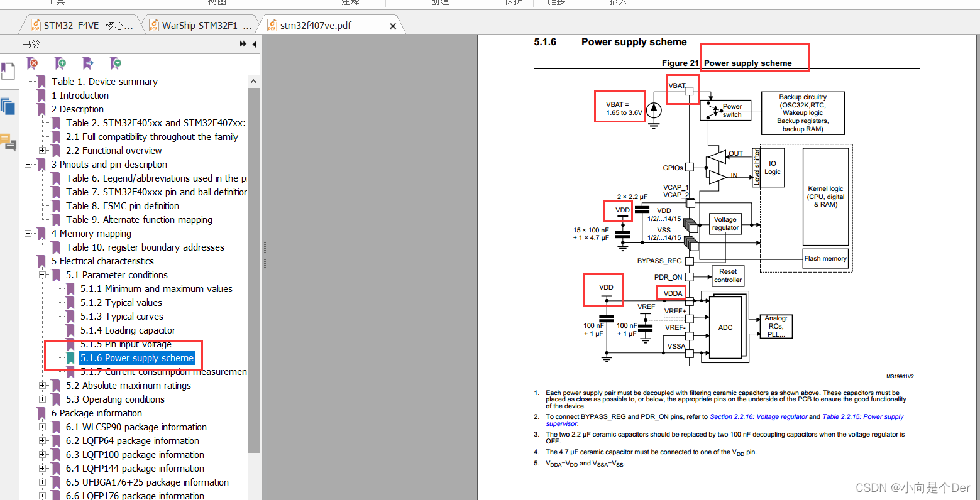The width and height of the screenshot is (980, 500).
Task: Close the stm32f407ve.pdf tab
Action: (393, 26)
